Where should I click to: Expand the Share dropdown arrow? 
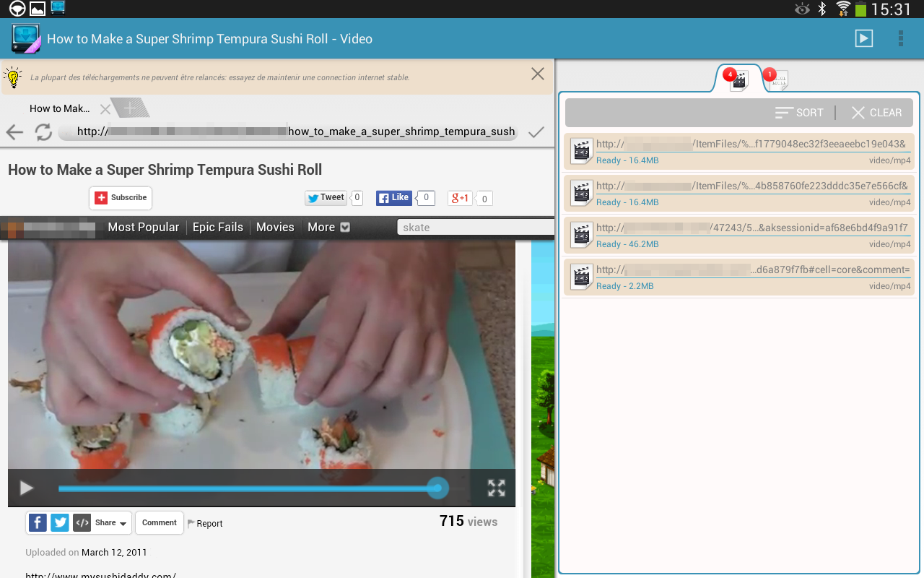pos(123,524)
